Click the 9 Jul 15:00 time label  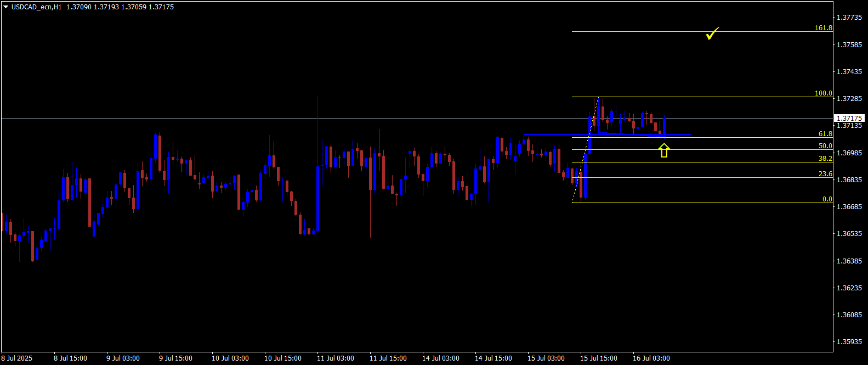click(175, 358)
